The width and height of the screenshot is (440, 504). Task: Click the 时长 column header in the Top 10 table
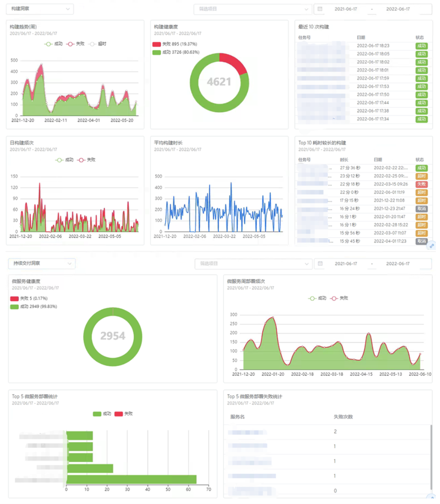tap(344, 160)
